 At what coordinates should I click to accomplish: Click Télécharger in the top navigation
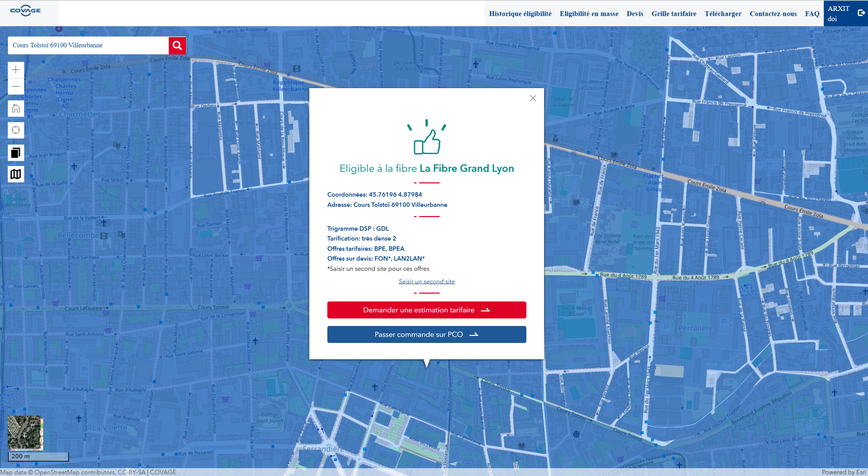click(x=723, y=14)
